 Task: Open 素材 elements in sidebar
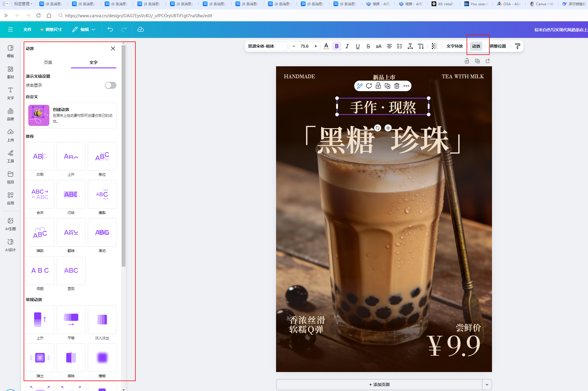pos(11,72)
